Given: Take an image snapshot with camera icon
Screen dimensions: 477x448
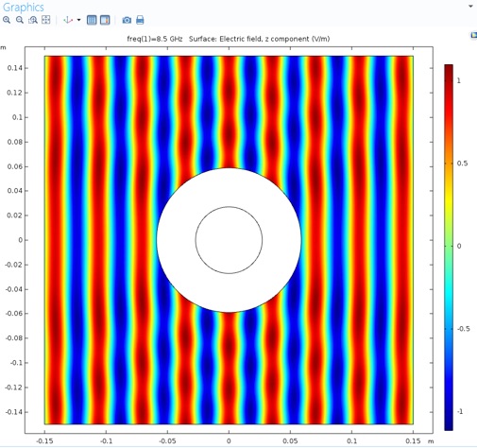Looking at the screenshot, I should click(127, 20).
